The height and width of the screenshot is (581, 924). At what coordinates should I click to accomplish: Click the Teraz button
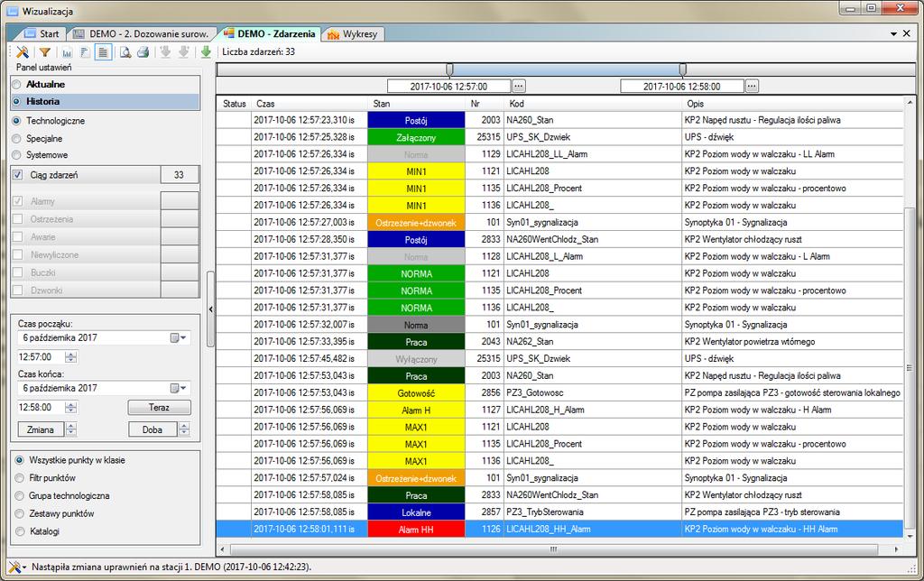(159, 407)
